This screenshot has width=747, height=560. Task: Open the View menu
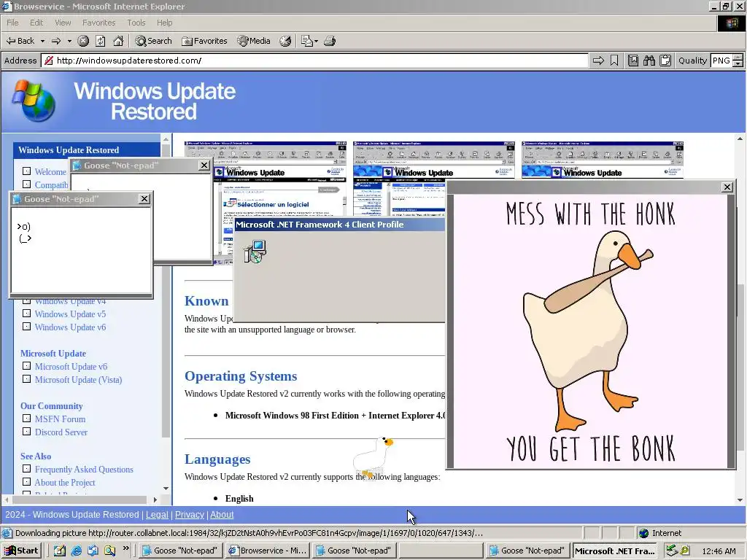pos(63,23)
